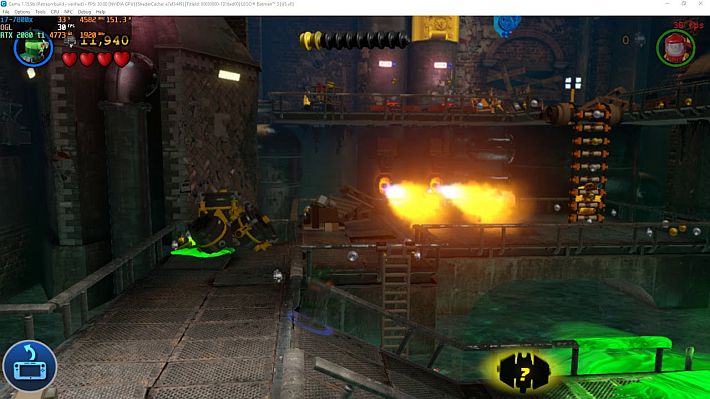Click the 11,940 stud score counter

105,41
